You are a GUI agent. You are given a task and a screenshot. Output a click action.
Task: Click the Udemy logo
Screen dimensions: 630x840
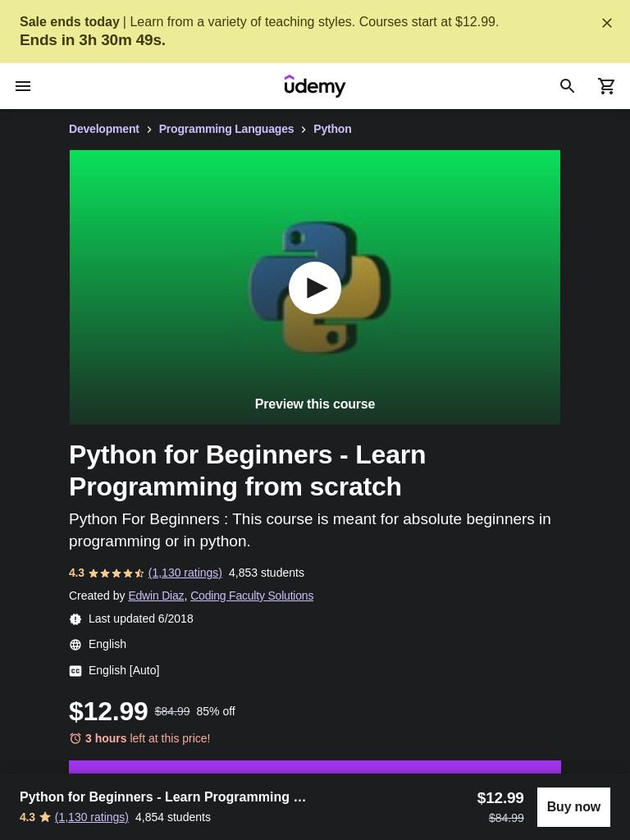tap(315, 86)
